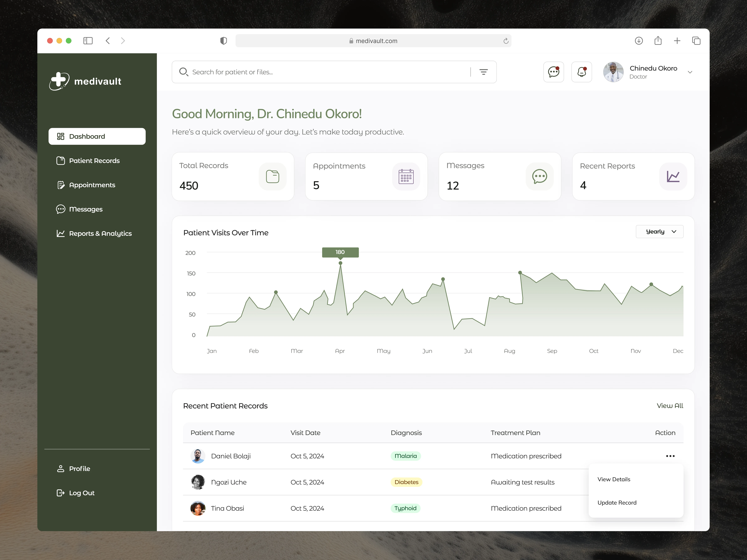The height and width of the screenshot is (560, 747).
Task: Open Daniel Bolaji's three-dot action menu
Action: 670,456
